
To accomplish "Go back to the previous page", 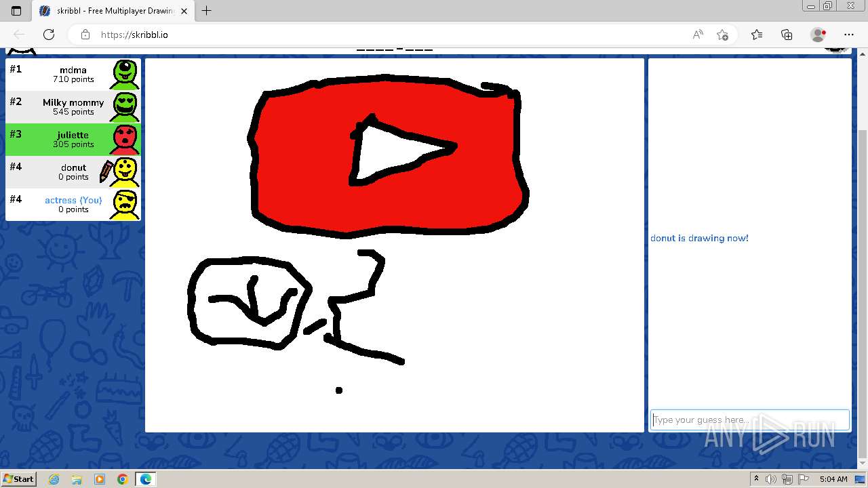I will pos(20,35).
